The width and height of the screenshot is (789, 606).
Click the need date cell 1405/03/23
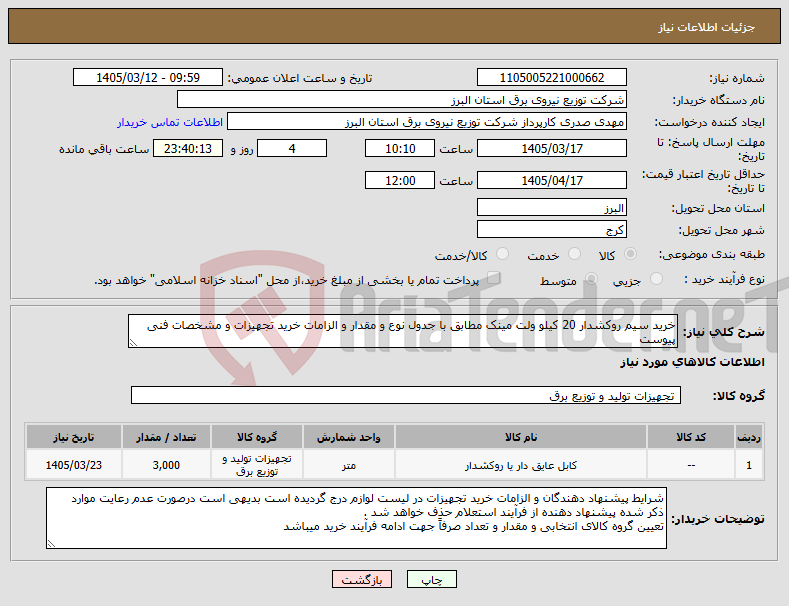tap(73, 465)
